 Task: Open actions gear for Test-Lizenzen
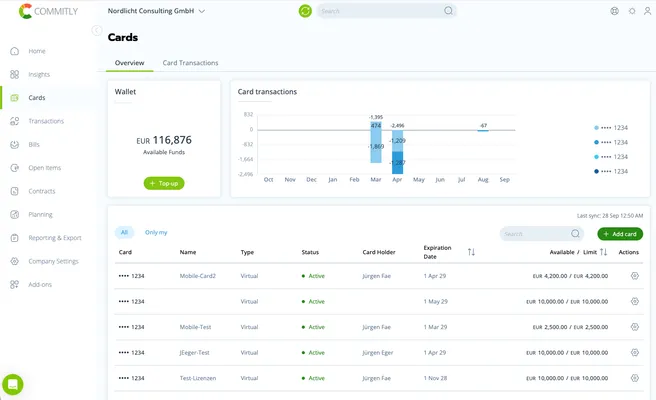click(x=635, y=378)
